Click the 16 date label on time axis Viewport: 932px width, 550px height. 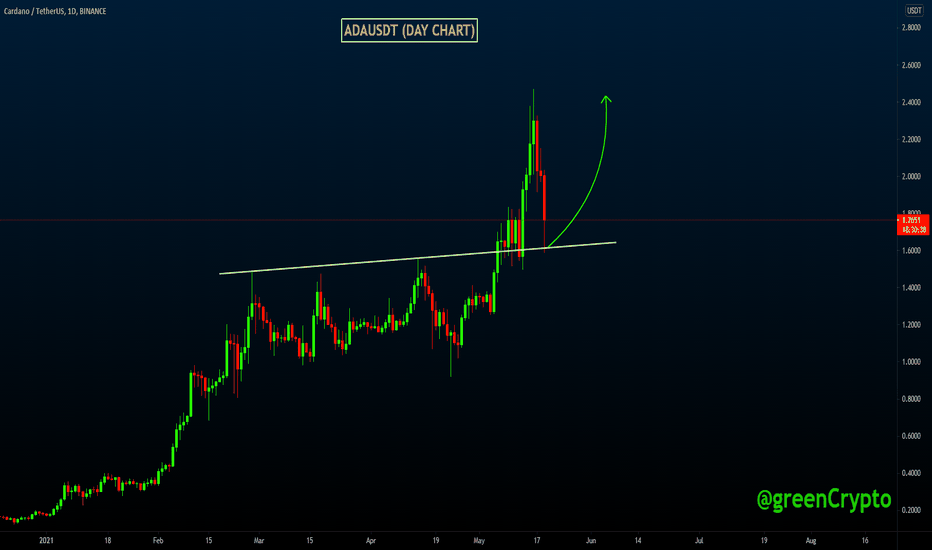[x=865, y=540]
